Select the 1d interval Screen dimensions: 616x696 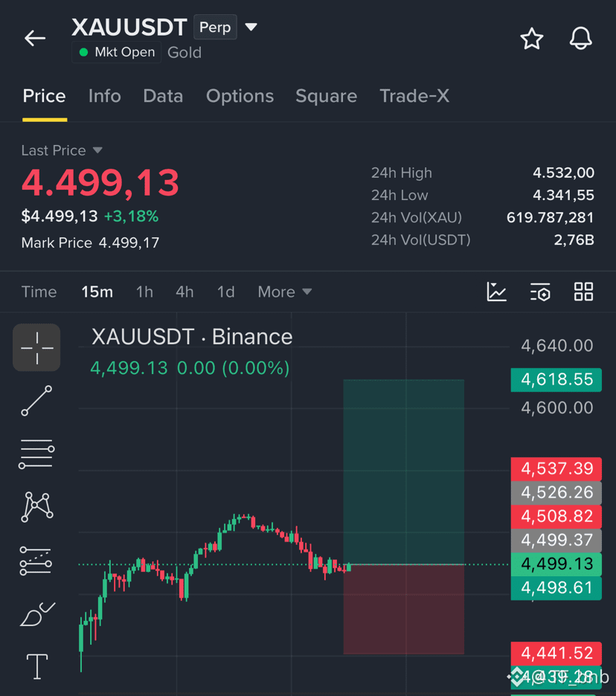(225, 291)
